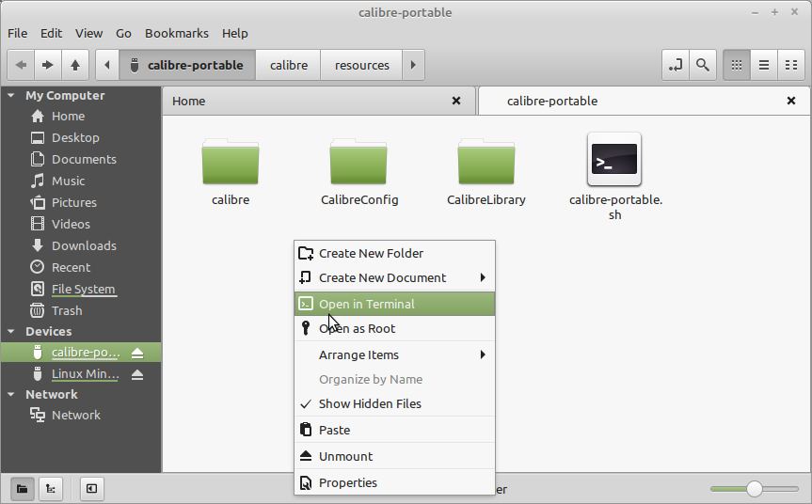Go to resources in the path bar
The height and width of the screenshot is (504, 812).
point(361,65)
